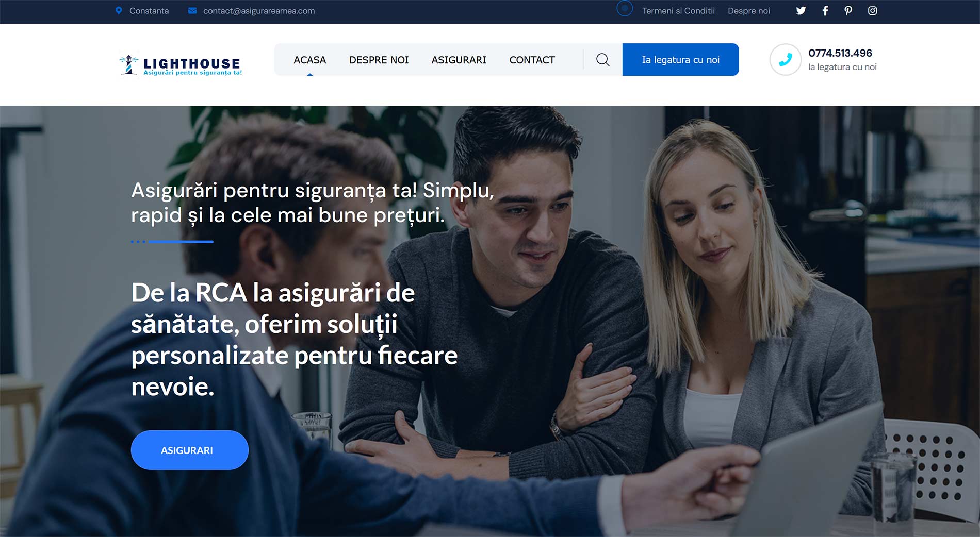Go to the ACASA menu item
This screenshot has height=537, width=980.
[x=309, y=60]
